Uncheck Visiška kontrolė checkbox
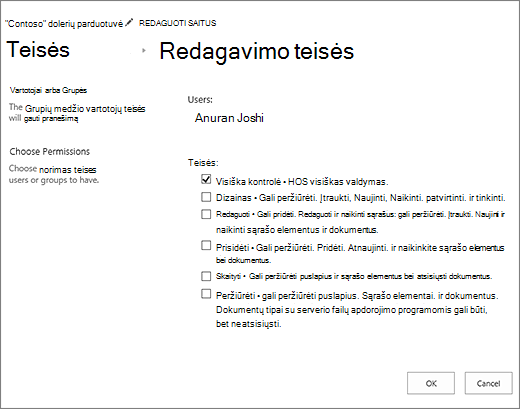520x409 pixels. coord(206,179)
